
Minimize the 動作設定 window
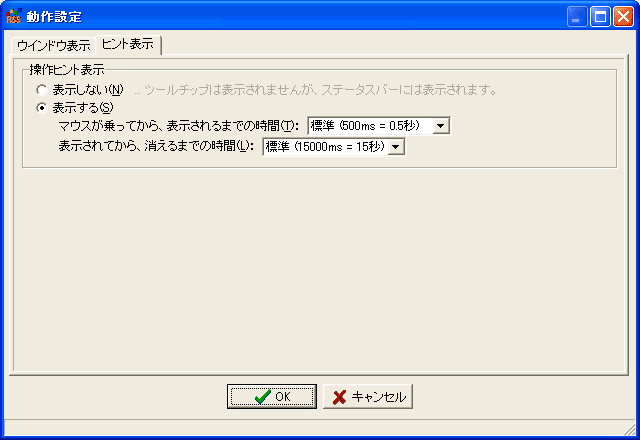click(576, 17)
